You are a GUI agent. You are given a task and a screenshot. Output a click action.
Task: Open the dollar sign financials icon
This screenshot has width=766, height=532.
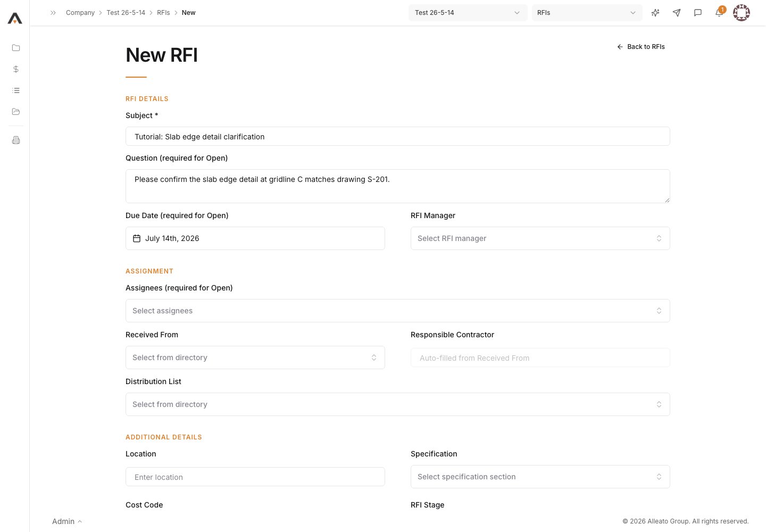16,69
